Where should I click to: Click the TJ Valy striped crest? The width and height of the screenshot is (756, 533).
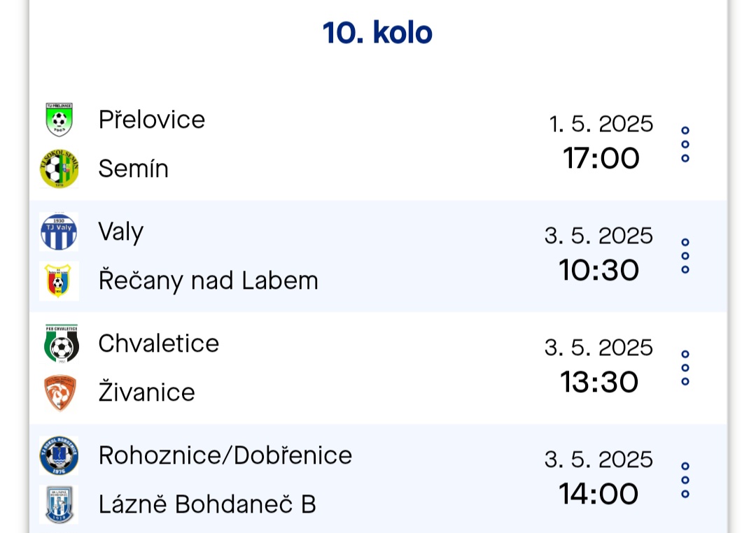click(59, 232)
